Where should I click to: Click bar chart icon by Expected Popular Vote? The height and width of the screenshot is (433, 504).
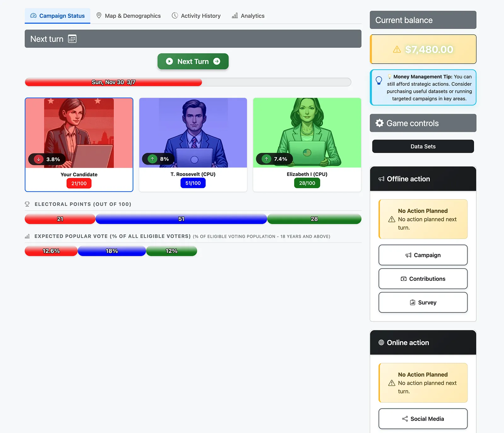pyautogui.click(x=27, y=236)
